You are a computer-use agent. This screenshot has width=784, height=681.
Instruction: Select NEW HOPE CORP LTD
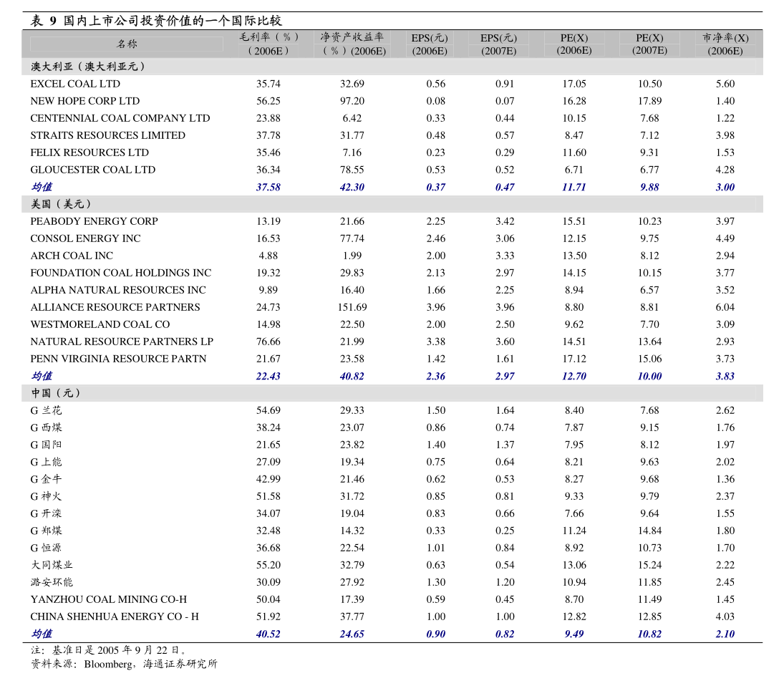(85, 101)
